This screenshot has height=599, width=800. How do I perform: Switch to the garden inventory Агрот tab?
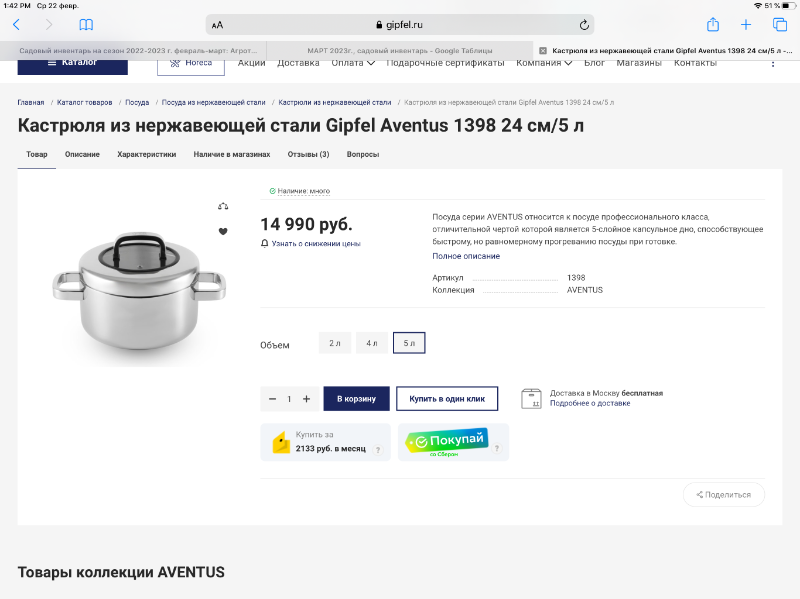click(x=133, y=51)
